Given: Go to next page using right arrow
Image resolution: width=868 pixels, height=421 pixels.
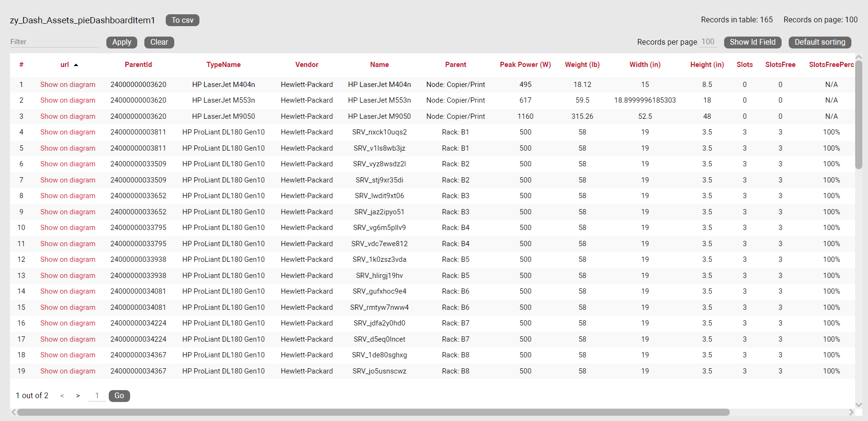Looking at the screenshot, I should pos(78,396).
